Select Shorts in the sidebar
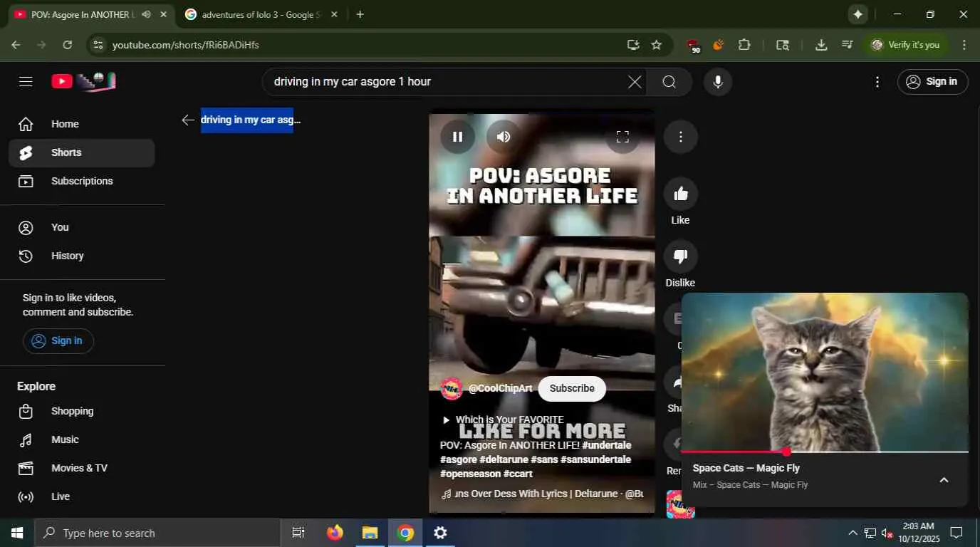980x547 pixels. 81,152
